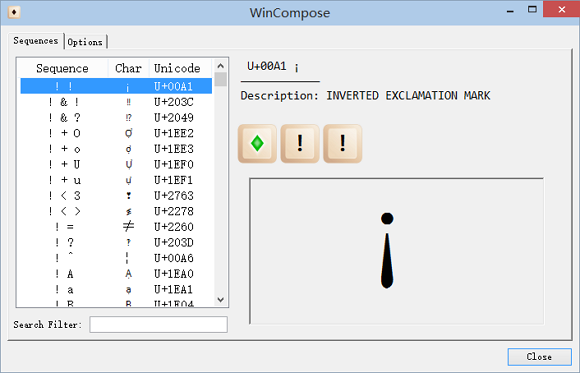Click the green diamond compose key
The height and width of the screenshot is (373, 580).
[x=257, y=144]
